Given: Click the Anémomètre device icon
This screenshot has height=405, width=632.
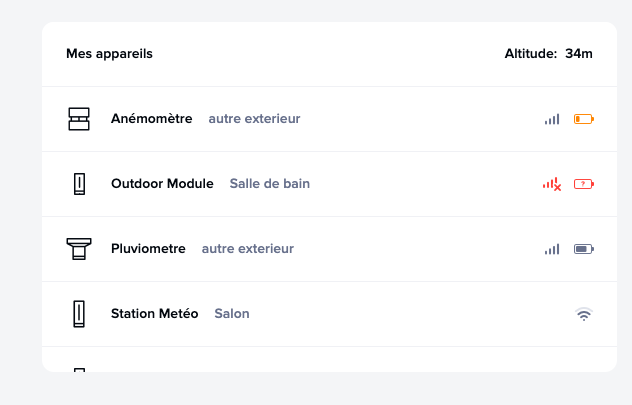Looking at the screenshot, I should point(79,119).
